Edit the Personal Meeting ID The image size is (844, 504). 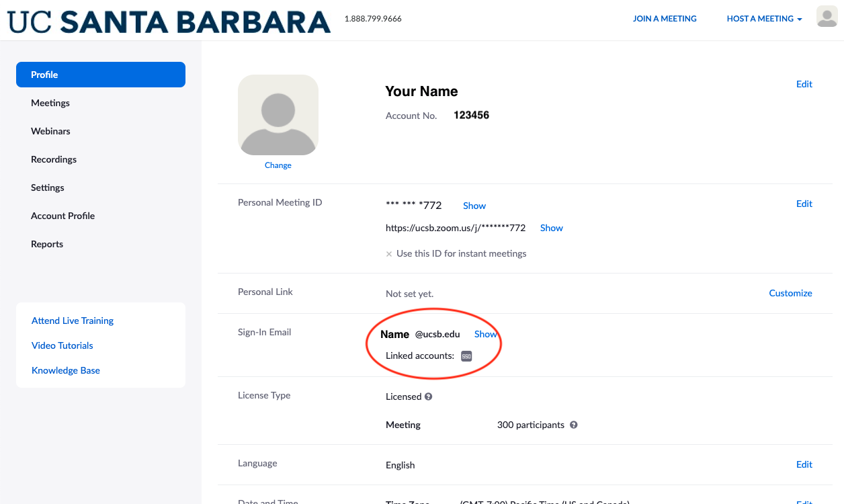pyautogui.click(x=804, y=204)
